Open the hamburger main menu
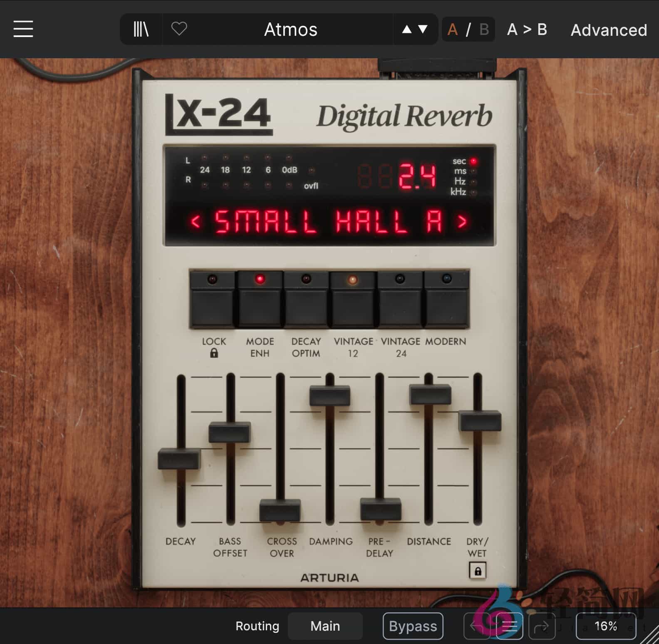 coord(23,29)
